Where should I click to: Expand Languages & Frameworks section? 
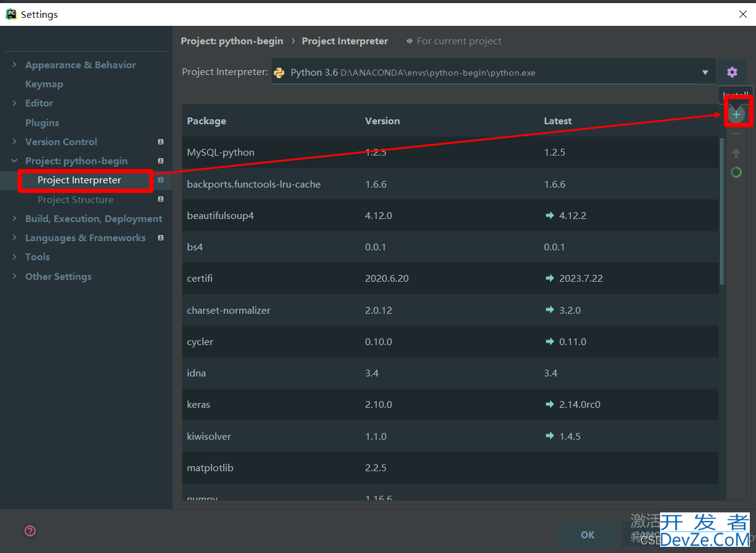point(14,237)
